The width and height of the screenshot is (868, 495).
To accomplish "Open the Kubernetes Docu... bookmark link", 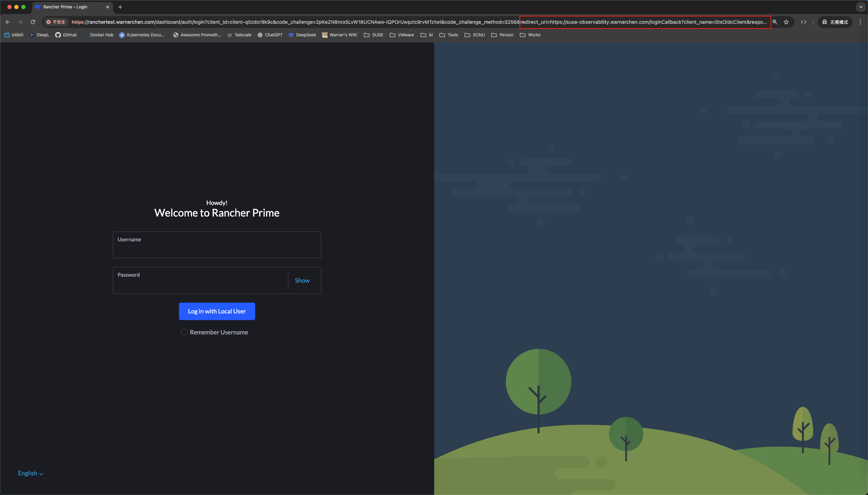I will (x=142, y=35).
